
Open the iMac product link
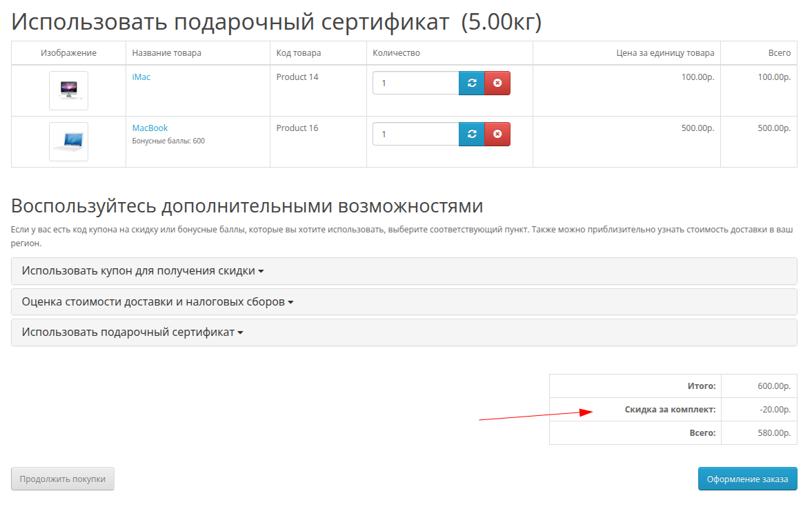coord(141,77)
